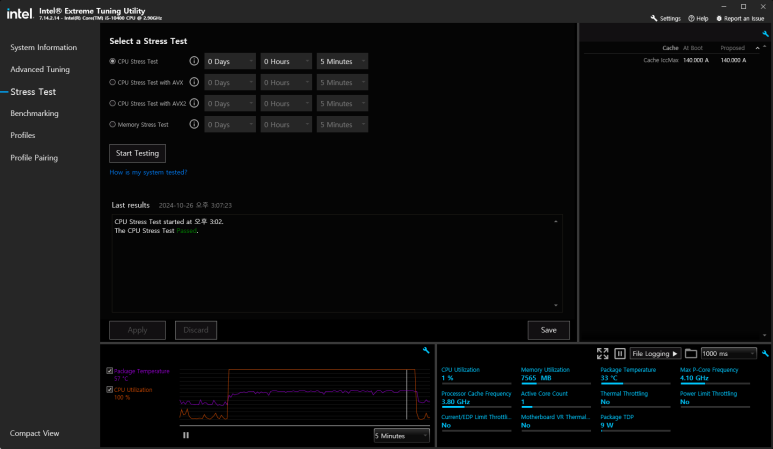Select the Memory Stress Test radio button
This screenshot has height=449, width=773.
(112, 124)
